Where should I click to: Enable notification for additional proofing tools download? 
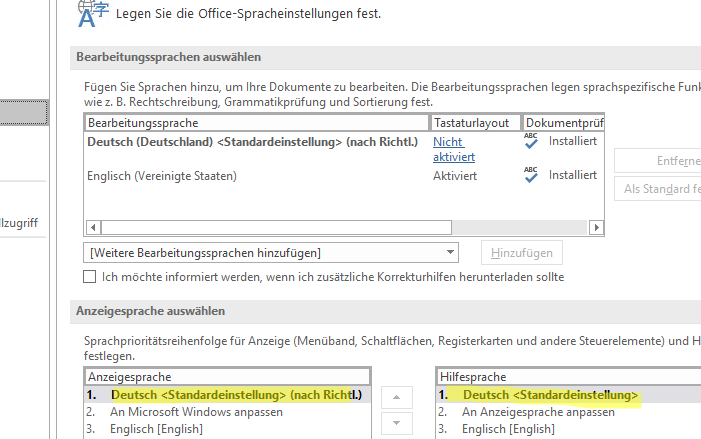point(90,276)
